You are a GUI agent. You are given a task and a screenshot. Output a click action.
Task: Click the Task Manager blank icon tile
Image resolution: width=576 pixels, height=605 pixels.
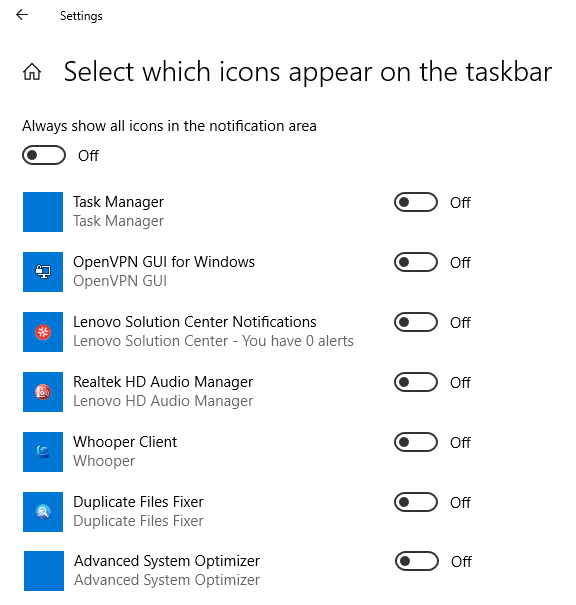43,212
